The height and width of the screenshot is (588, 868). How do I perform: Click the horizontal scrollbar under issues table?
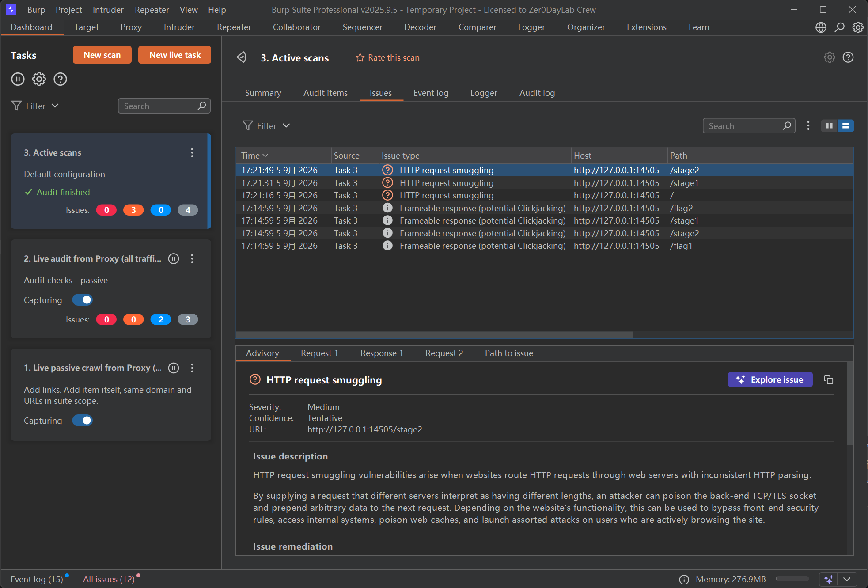point(434,334)
